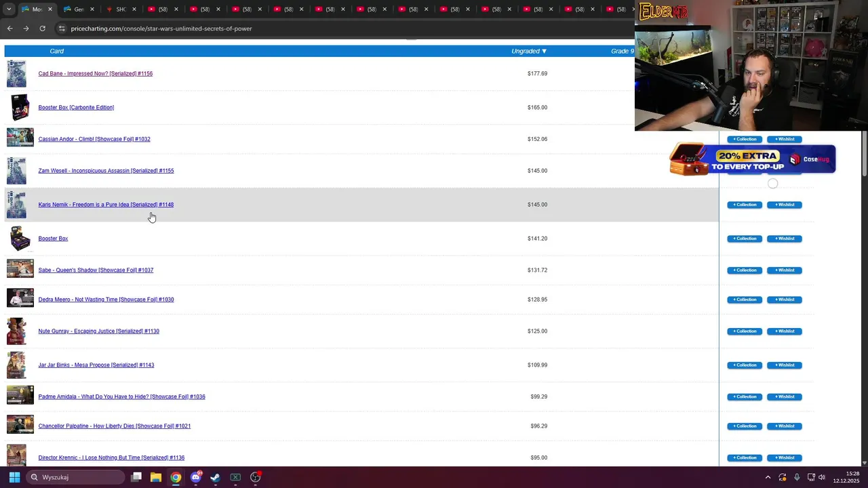Click the $152.06 Cassian Andor price
868x488 pixels.
537,139
